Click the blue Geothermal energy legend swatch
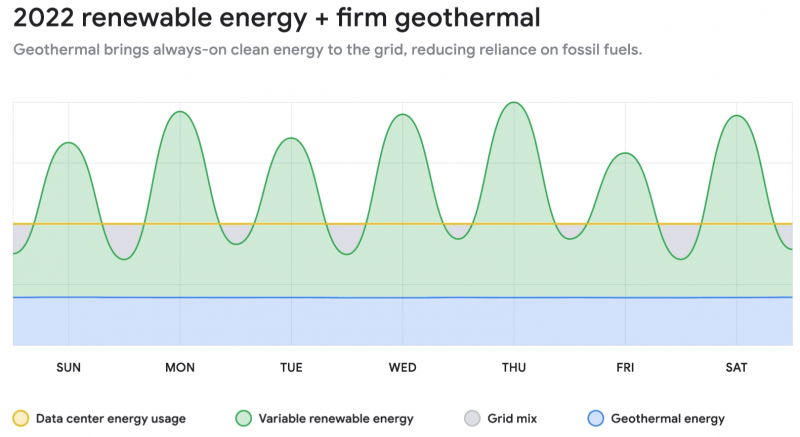 pyautogui.click(x=595, y=418)
